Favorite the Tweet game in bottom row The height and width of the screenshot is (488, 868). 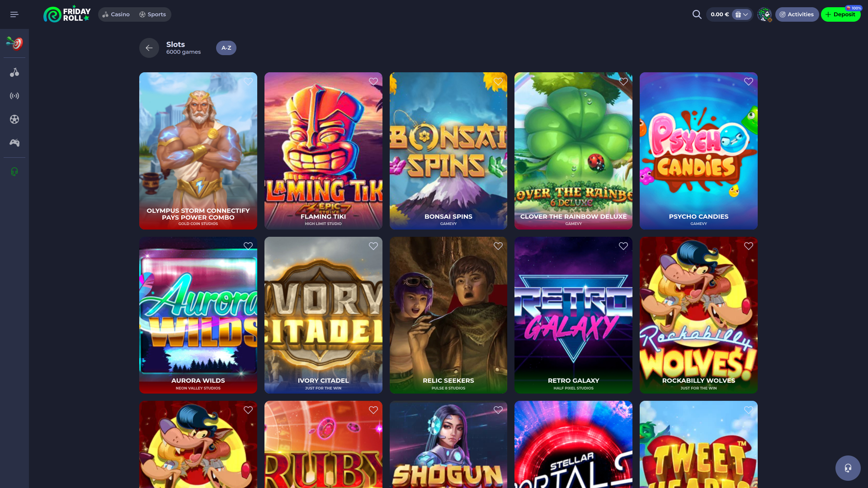749,410
